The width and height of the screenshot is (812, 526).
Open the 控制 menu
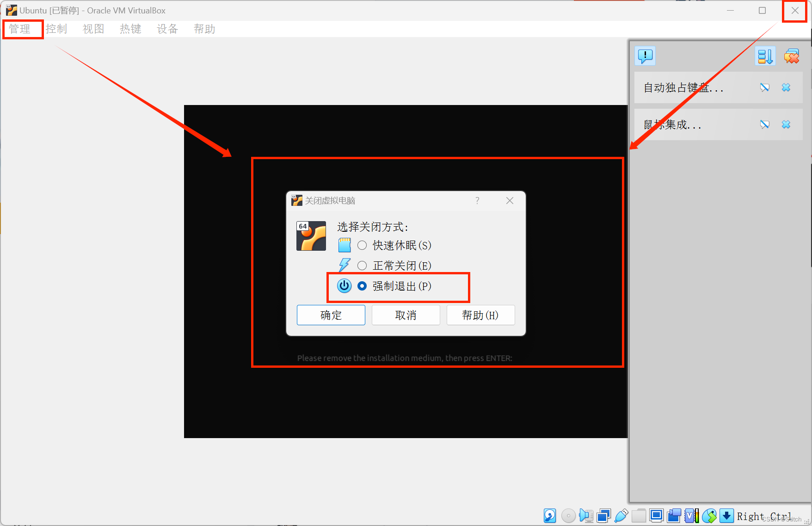click(56, 29)
